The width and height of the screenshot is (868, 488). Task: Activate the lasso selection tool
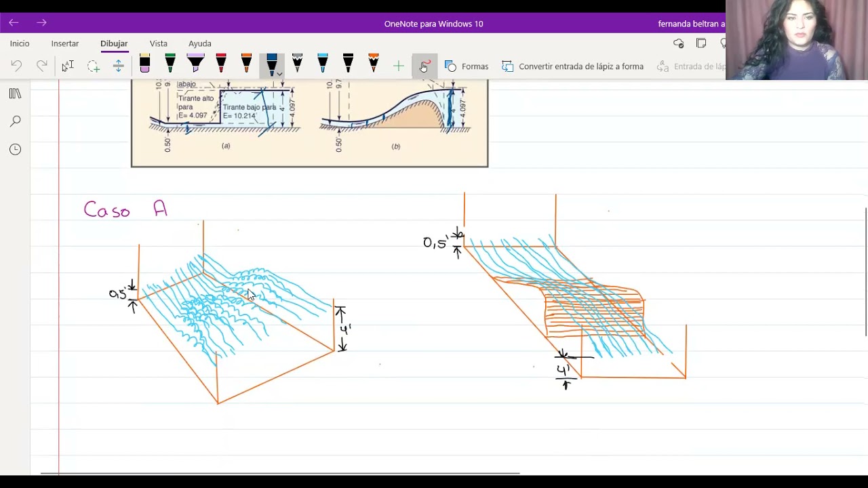(x=93, y=66)
